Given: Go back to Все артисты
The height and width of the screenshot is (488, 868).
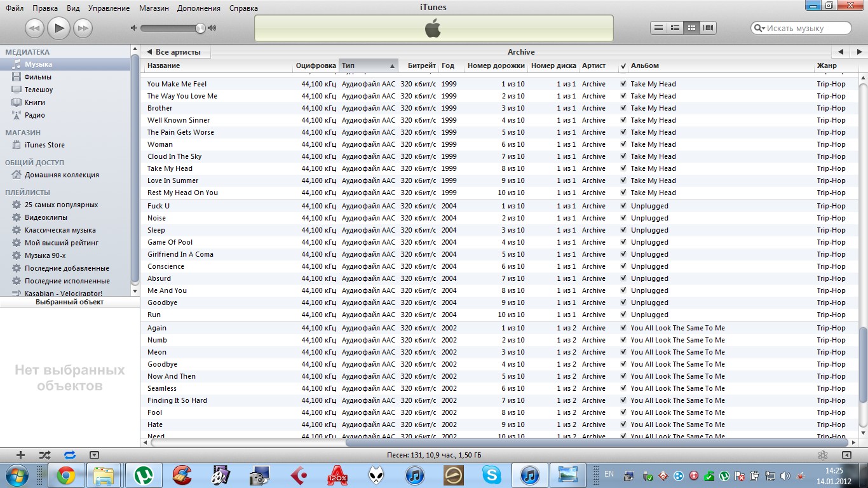Looking at the screenshot, I should coord(175,52).
